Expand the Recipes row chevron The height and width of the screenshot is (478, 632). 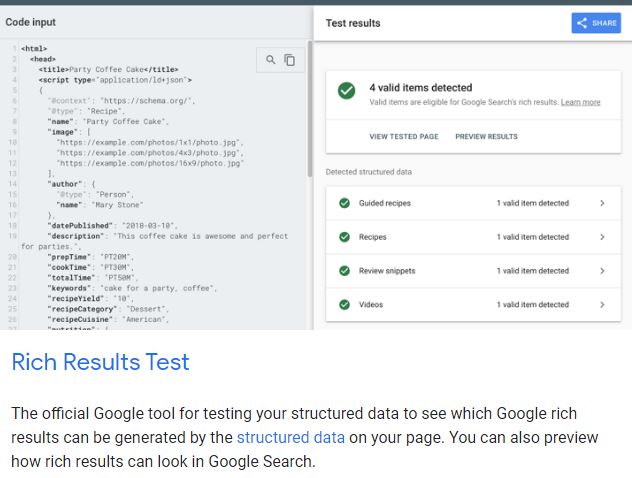pyautogui.click(x=602, y=237)
